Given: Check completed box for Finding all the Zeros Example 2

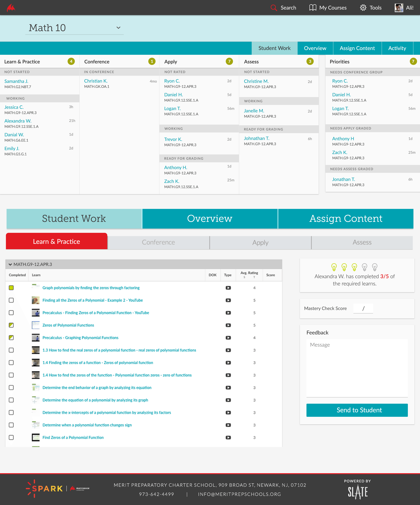Looking at the screenshot, I should [x=11, y=300].
